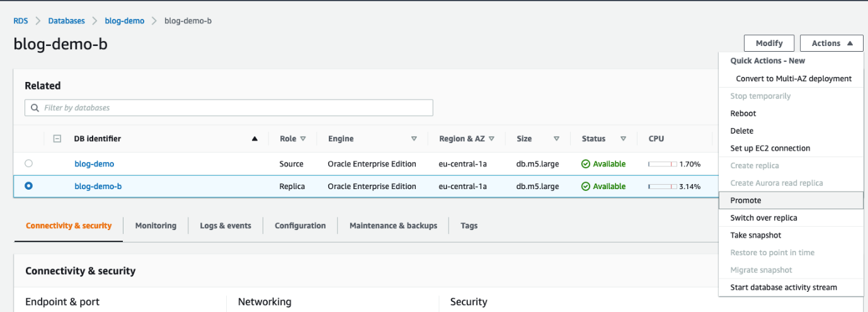Click the CPU bar showing 1.70%
The width and height of the screenshot is (868, 312).
click(663, 164)
